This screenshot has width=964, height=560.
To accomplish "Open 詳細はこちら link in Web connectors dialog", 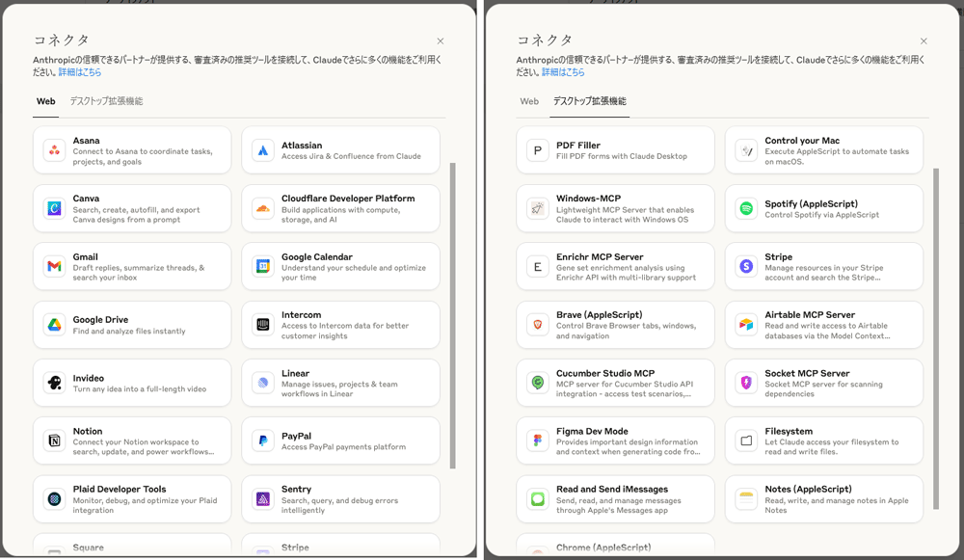I will point(80,72).
